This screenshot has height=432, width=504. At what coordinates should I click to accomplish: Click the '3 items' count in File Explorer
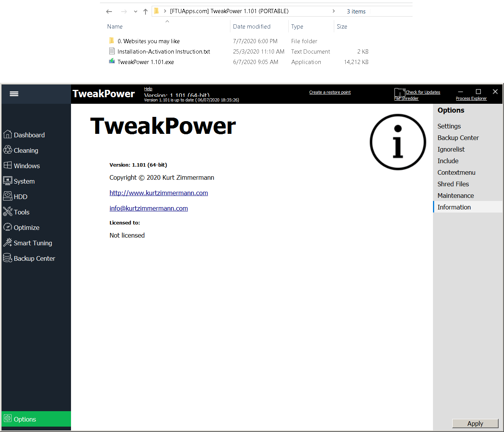(356, 12)
